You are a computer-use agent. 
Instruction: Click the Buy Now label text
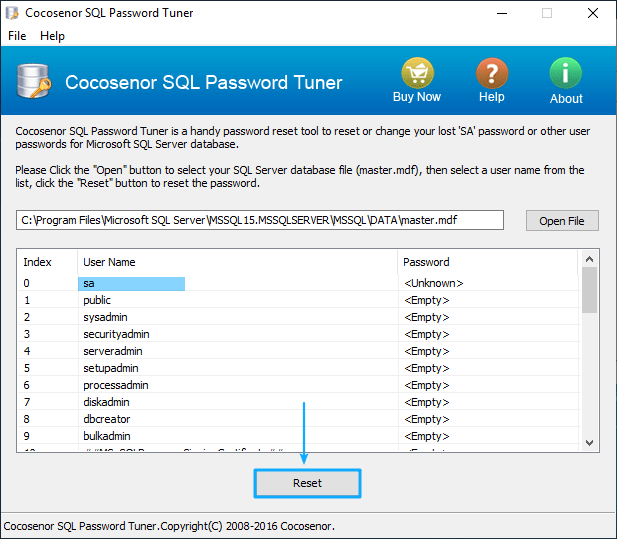pos(417,97)
